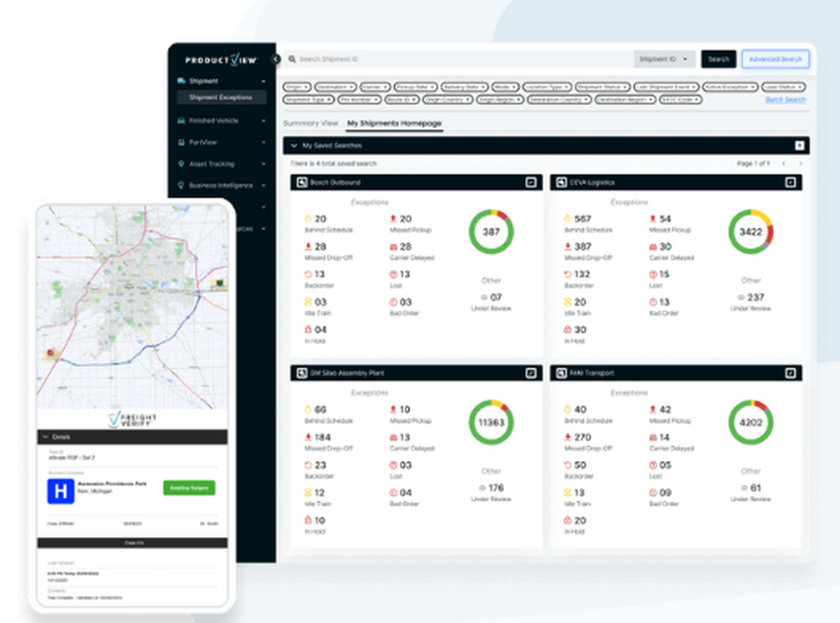Click '387' Missed Drop-Off count in CEVA Logistics
840x623 pixels.
[583, 246]
